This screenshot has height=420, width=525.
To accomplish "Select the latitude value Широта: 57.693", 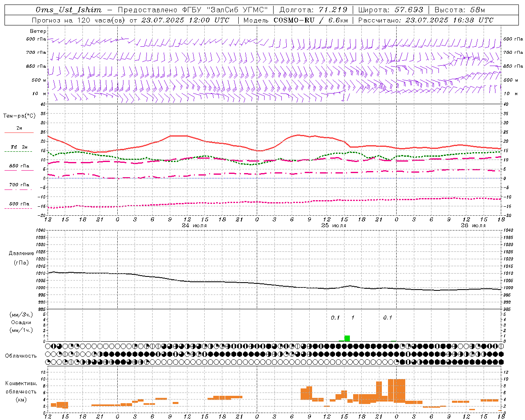I will click(390, 10).
